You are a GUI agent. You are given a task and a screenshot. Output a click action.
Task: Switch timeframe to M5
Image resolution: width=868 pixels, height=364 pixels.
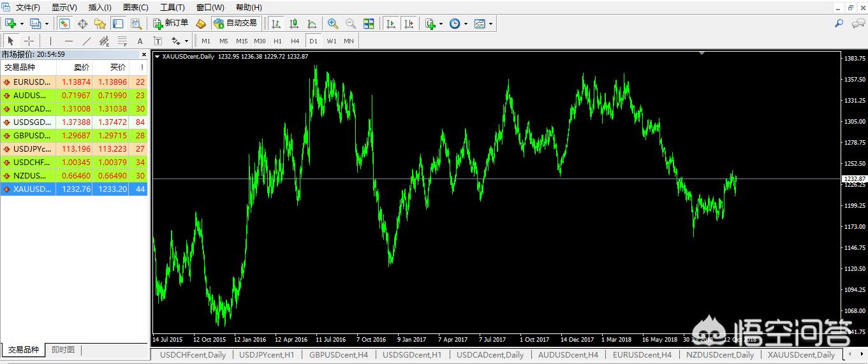pyautogui.click(x=224, y=41)
